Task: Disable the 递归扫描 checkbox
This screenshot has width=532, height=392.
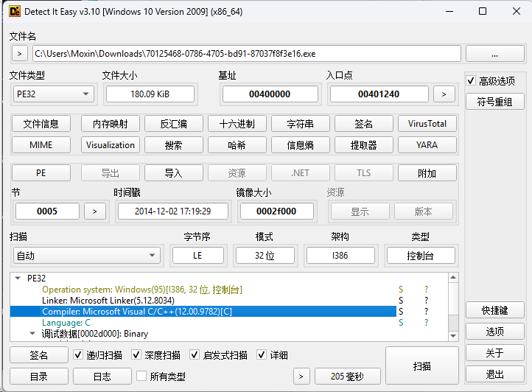Action: (79, 355)
